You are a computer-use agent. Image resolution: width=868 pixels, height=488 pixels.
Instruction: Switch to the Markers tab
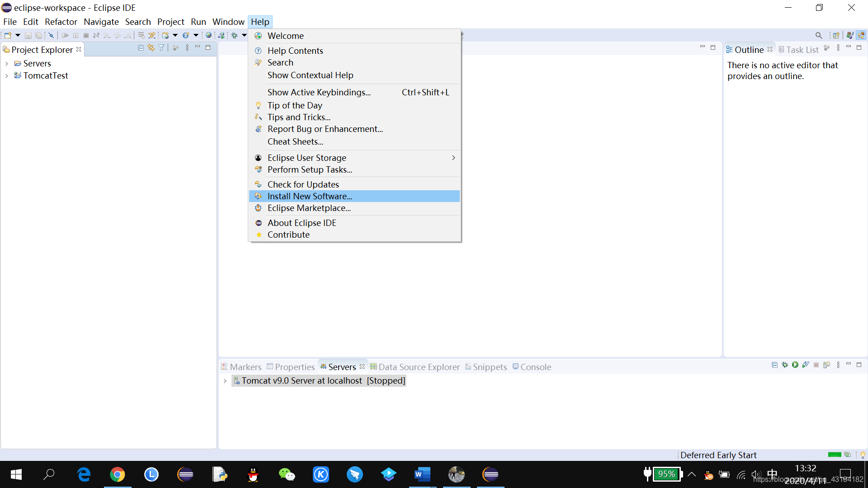pos(241,367)
